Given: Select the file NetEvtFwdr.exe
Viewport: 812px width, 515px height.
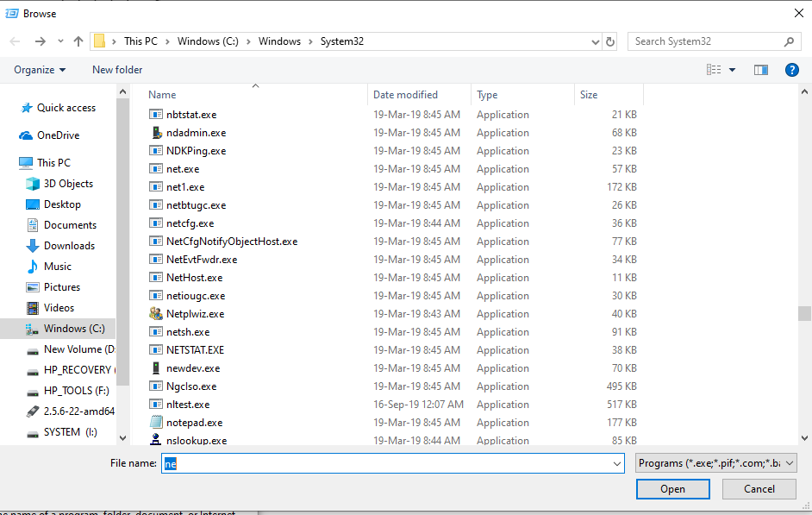Looking at the screenshot, I should [x=202, y=260].
